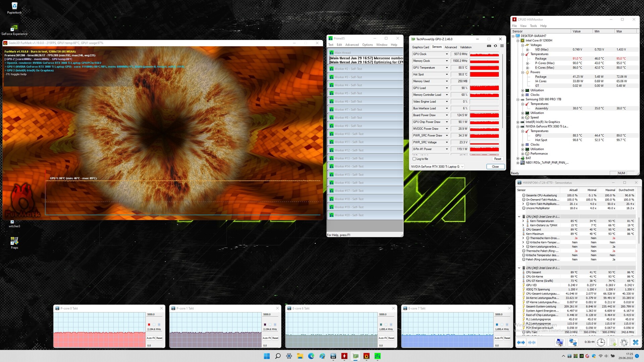
Task: Toggle red graph selector in P-core 0 Takt
Action: [149, 324]
